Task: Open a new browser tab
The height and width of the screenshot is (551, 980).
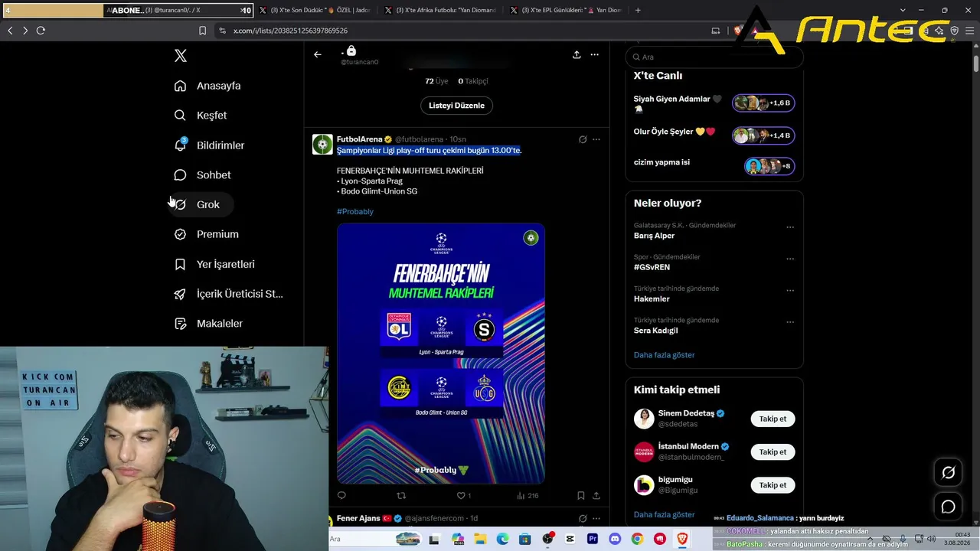Action: click(x=638, y=10)
